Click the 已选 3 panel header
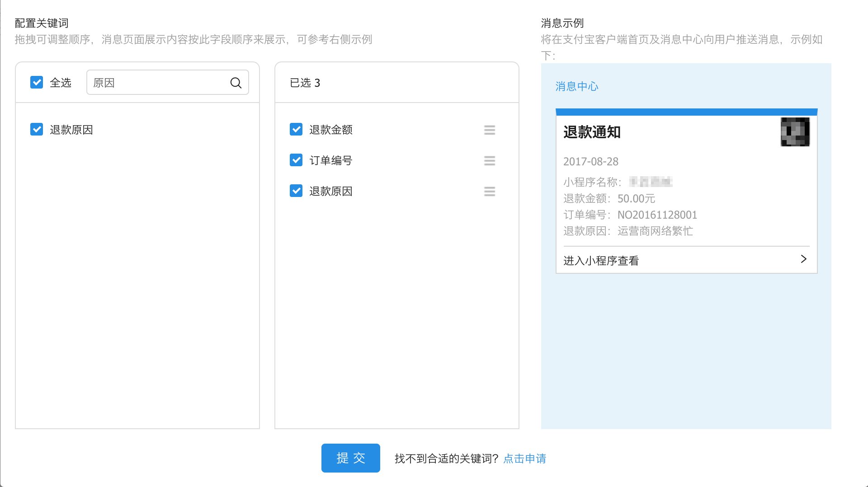Screen dimensions: 868x487 [305, 83]
